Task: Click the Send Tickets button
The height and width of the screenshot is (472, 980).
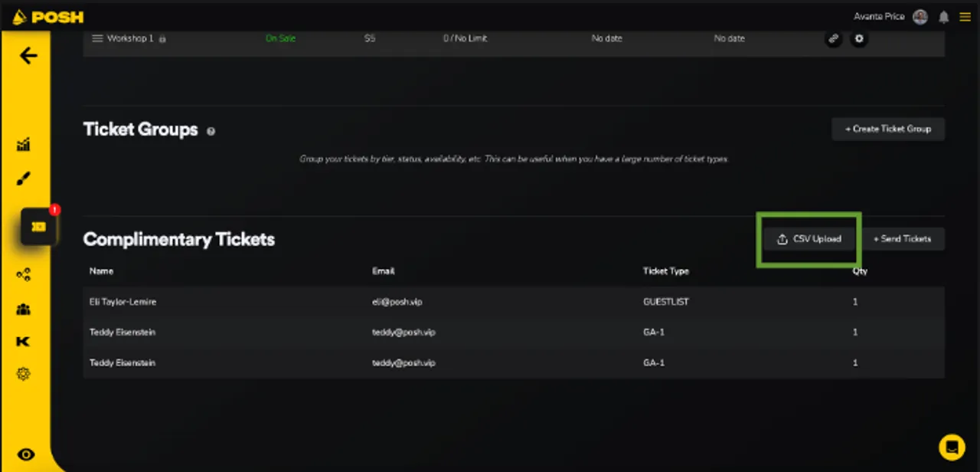Action: [904, 238]
